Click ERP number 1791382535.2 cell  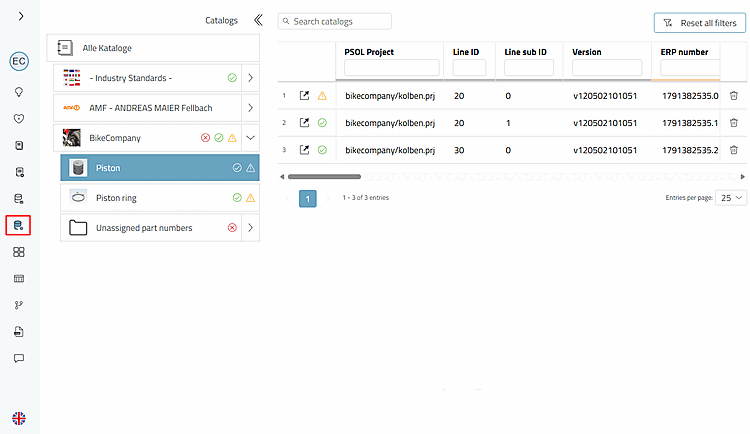pos(690,150)
